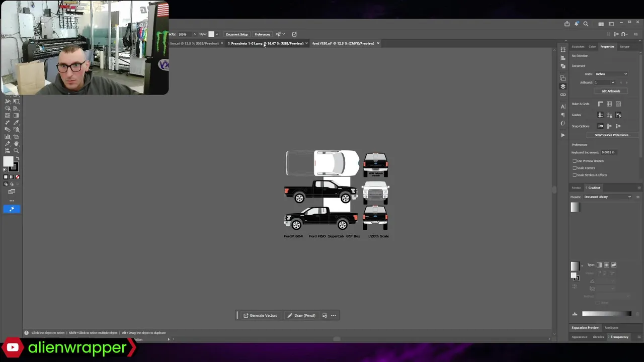The width and height of the screenshot is (644, 362).
Task: Click Generate Vectors button
Action: (260, 315)
